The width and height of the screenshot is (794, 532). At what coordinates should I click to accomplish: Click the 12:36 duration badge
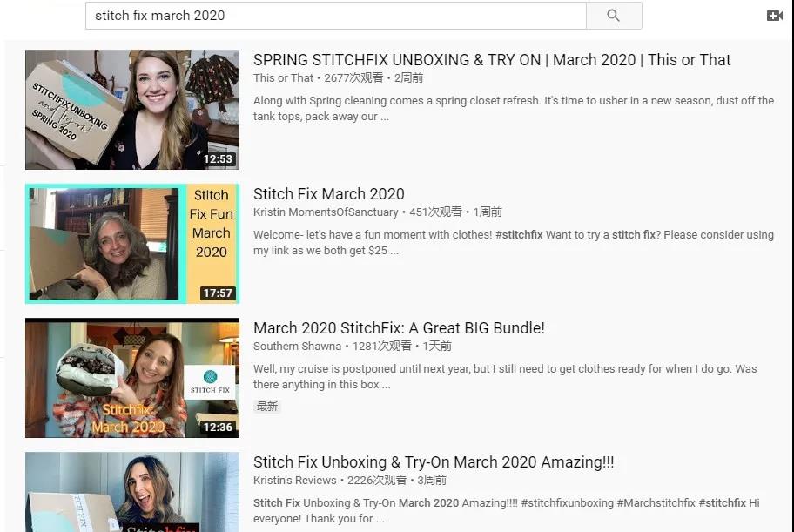coord(218,428)
